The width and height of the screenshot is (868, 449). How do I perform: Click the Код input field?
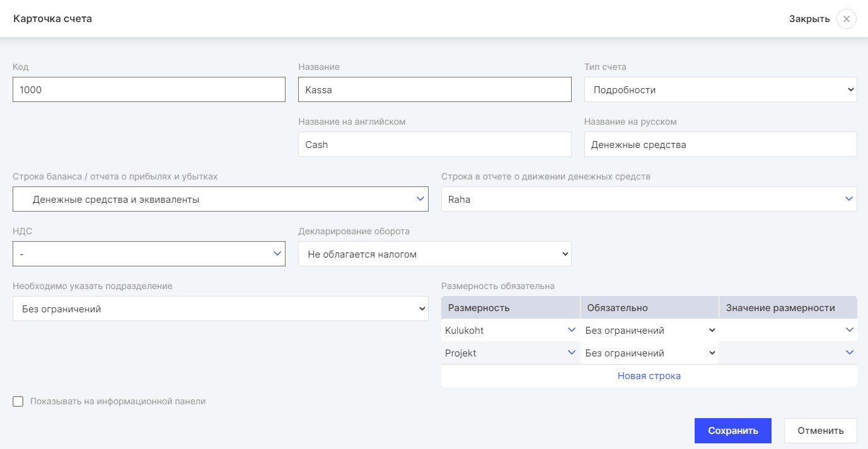tap(149, 89)
